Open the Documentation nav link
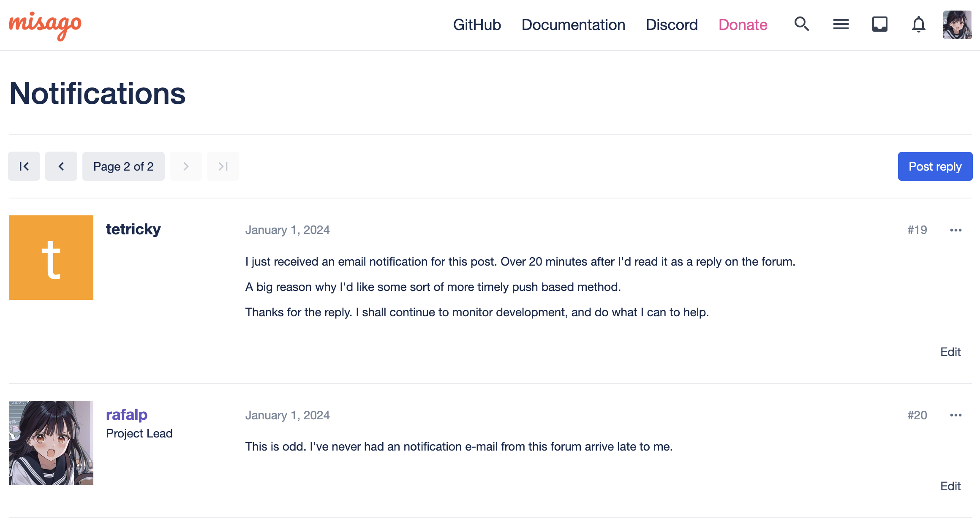Screen dimensions: 980x527 [x=573, y=25]
